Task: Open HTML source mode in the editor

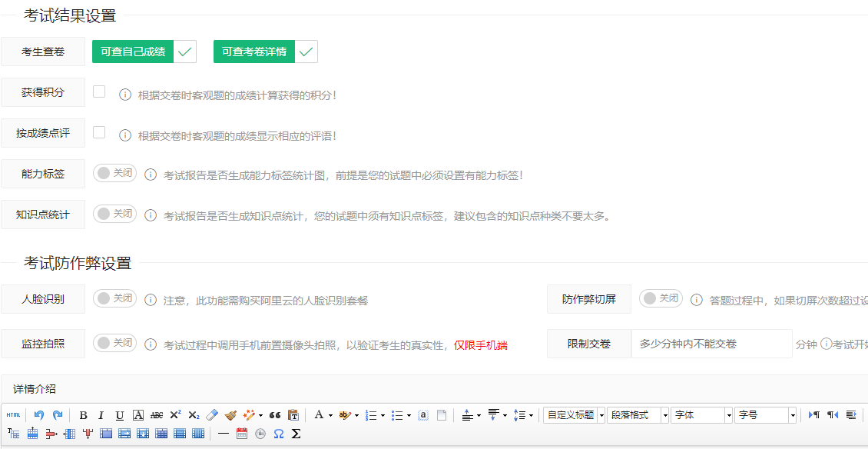Action: (x=13, y=415)
